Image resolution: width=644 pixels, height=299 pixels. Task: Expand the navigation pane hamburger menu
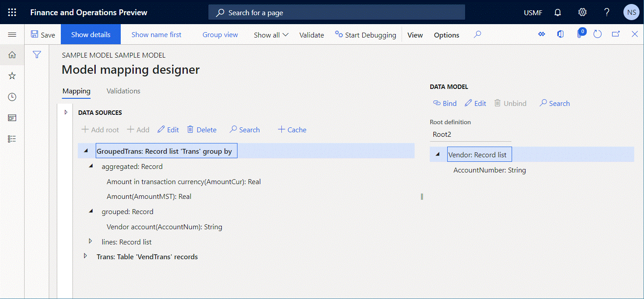(x=12, y=34)
